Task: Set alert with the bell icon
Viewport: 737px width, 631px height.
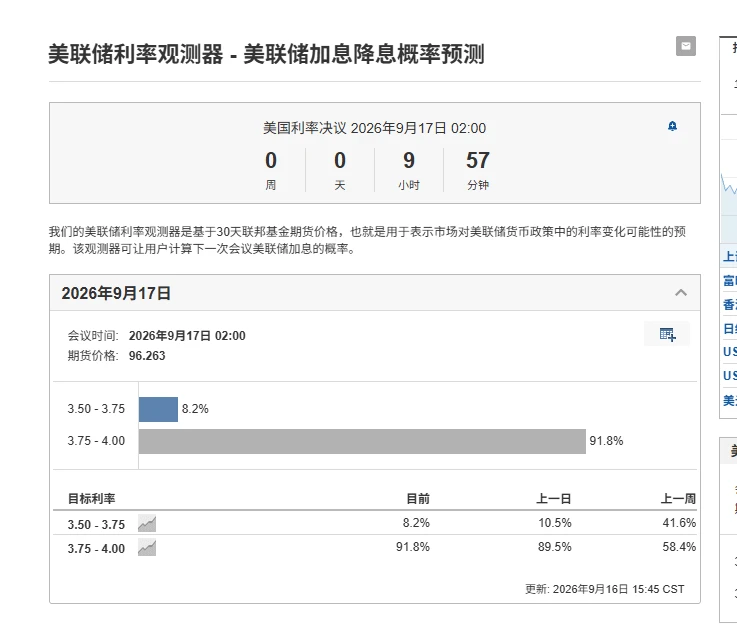Action: tap(672, 126)
